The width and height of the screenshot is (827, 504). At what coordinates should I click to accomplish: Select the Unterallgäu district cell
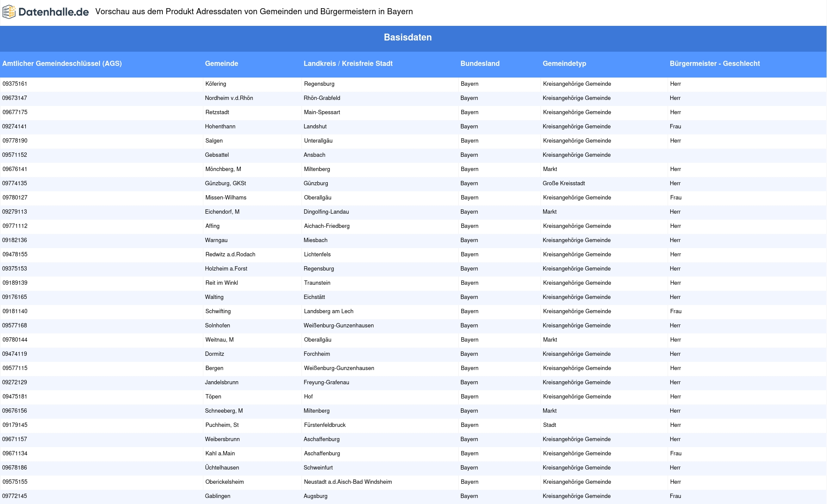point(318,141)
